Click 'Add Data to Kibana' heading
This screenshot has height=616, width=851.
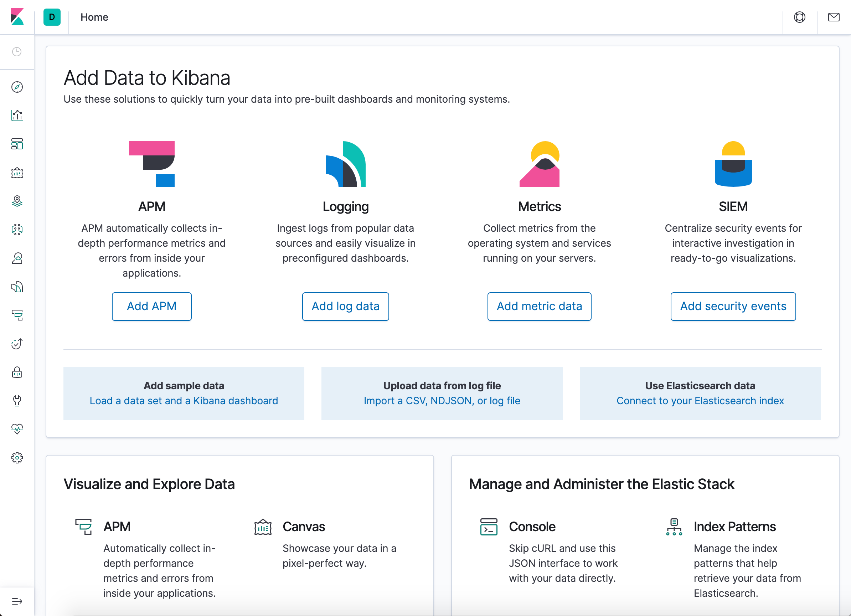pos(147,78)
